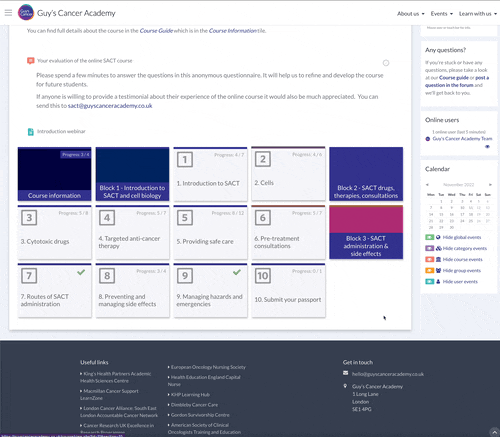This screenshot has width=500, height=437.
Task: Toggle Hide global events in calendar
Action: tap(462, 237)
